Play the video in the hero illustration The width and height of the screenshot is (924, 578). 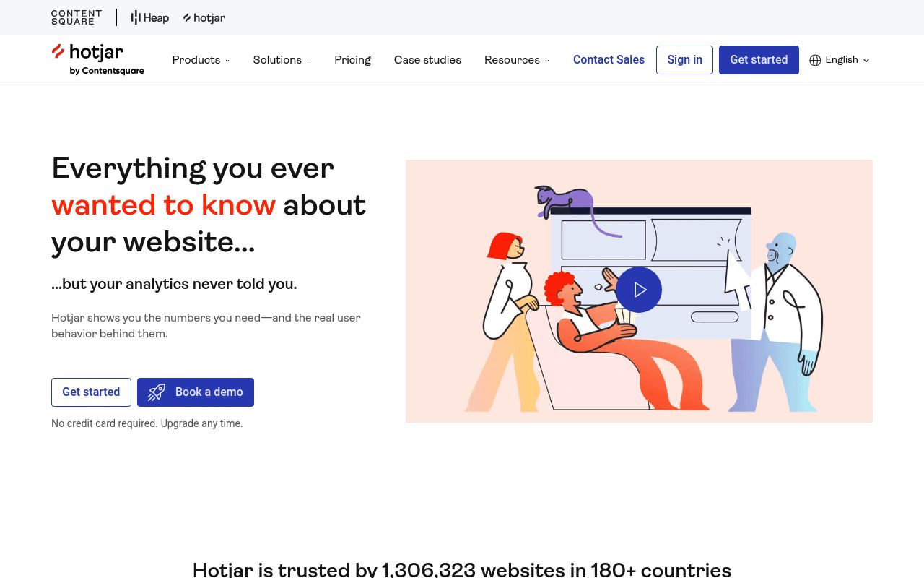pyautogui.click(x=639, y=290)
